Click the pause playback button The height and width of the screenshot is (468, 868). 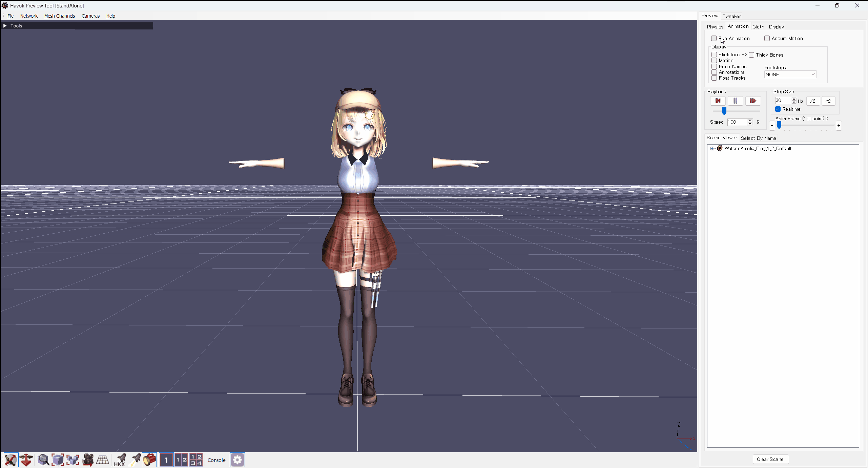point(735,101)
